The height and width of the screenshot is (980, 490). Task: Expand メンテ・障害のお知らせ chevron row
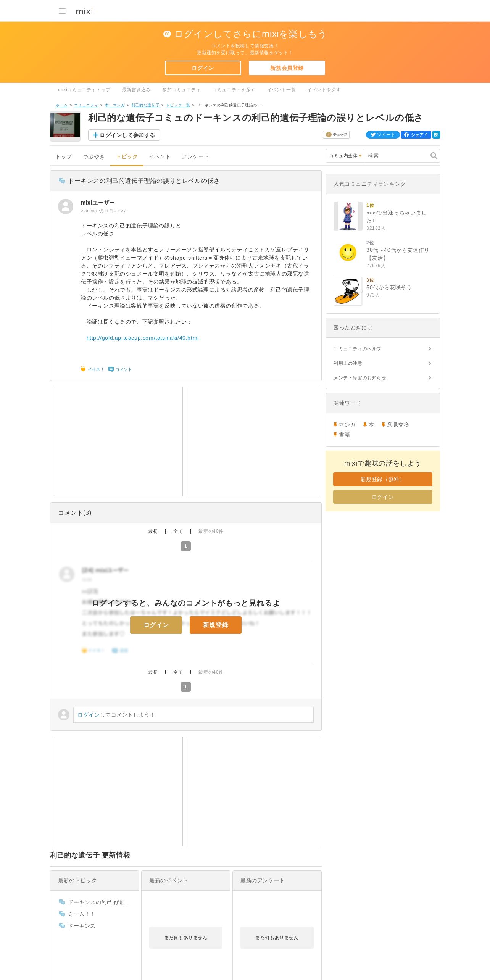click(x=382, y=378)
